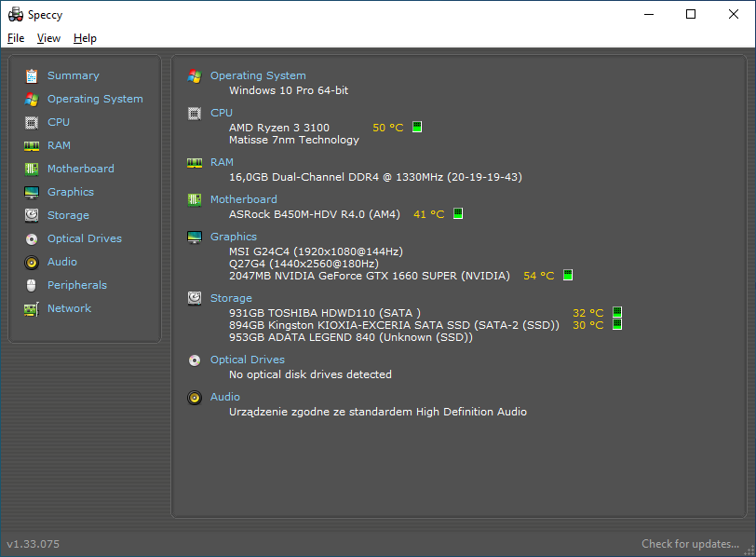Open the Audio heading link in main panel

(225, 397)
